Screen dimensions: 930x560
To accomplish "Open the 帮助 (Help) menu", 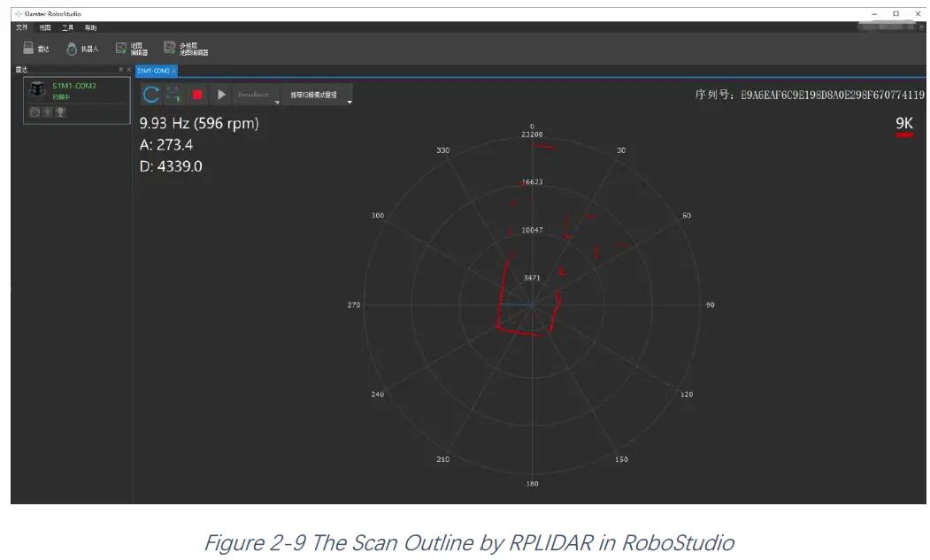I will click(90, 27).
